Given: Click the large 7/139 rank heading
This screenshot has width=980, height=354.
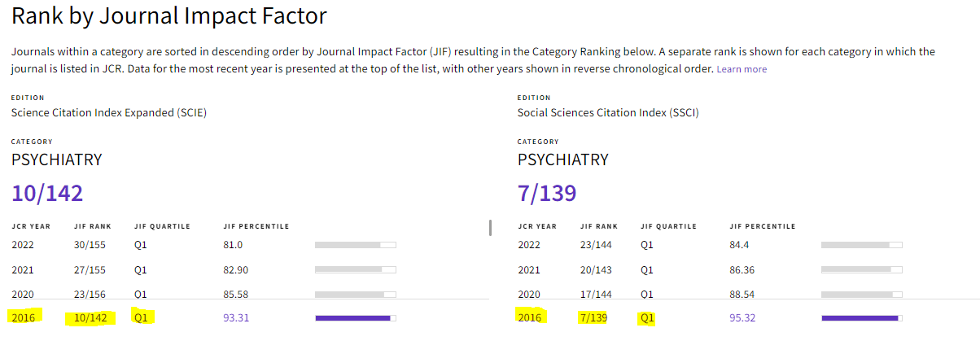Looking at the screenshot, I should [547, 193].
